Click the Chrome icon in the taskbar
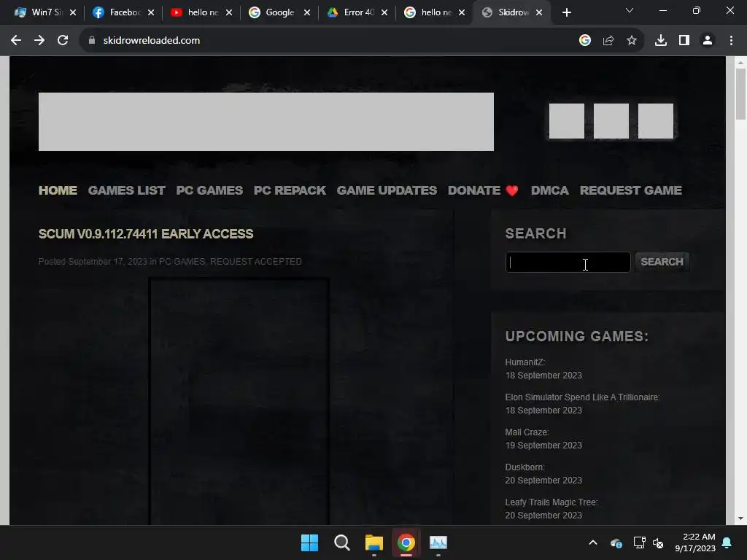This screenshot has height=560, width=747. coord(406,542)
